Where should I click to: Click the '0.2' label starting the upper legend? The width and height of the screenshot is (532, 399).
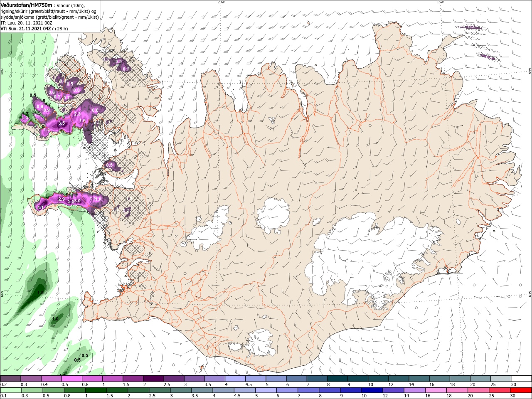3,384
